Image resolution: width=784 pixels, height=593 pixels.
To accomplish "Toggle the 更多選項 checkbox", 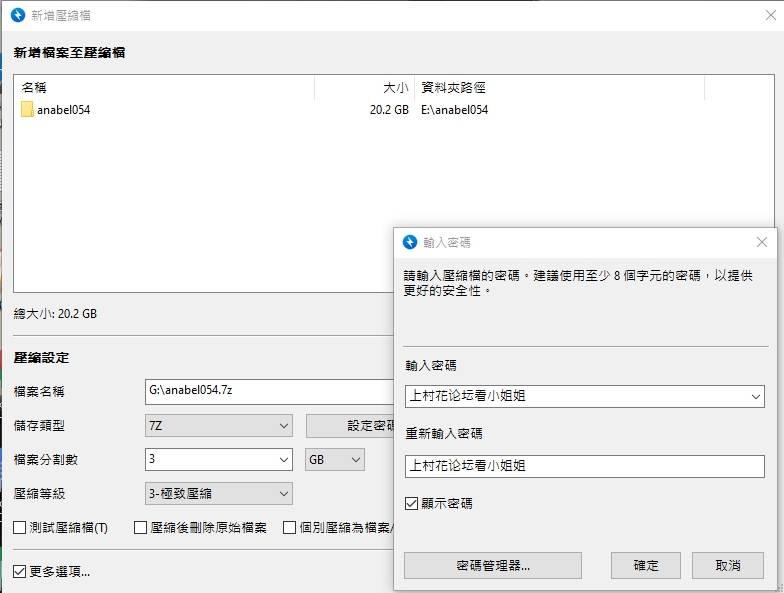I will point(20,572).
